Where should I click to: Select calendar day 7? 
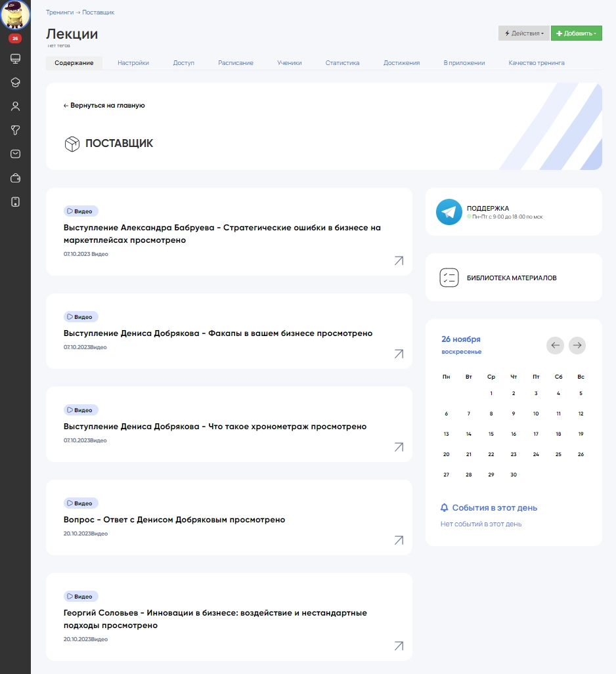tap(469, 413)
